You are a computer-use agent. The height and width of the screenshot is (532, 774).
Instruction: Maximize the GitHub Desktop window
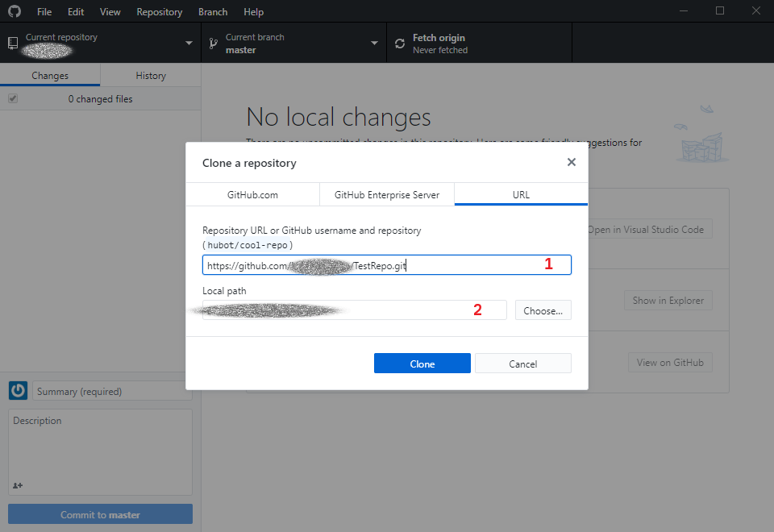[x=720, y=10]
